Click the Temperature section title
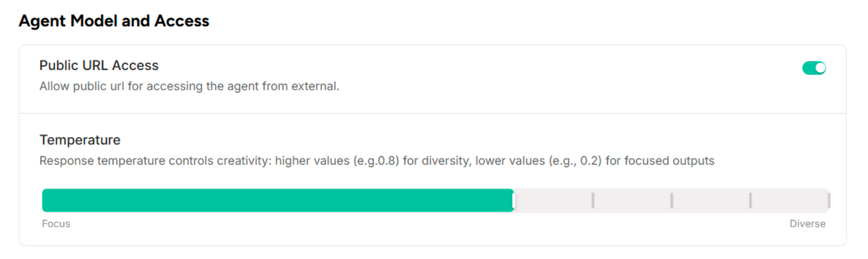Image resolution: width=868 pixels, height=259 pixels. pyautogui.click(x=80, y=140)
